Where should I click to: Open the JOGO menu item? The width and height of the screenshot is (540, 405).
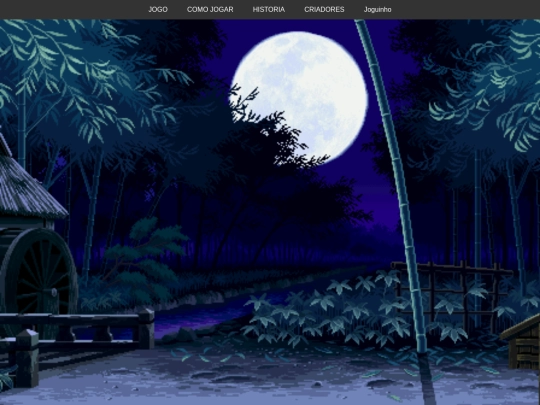[x=158, y=10]
